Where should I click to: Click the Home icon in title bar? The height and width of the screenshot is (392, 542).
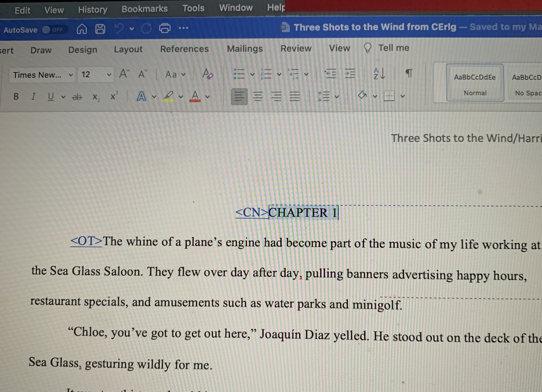point(82,29)
